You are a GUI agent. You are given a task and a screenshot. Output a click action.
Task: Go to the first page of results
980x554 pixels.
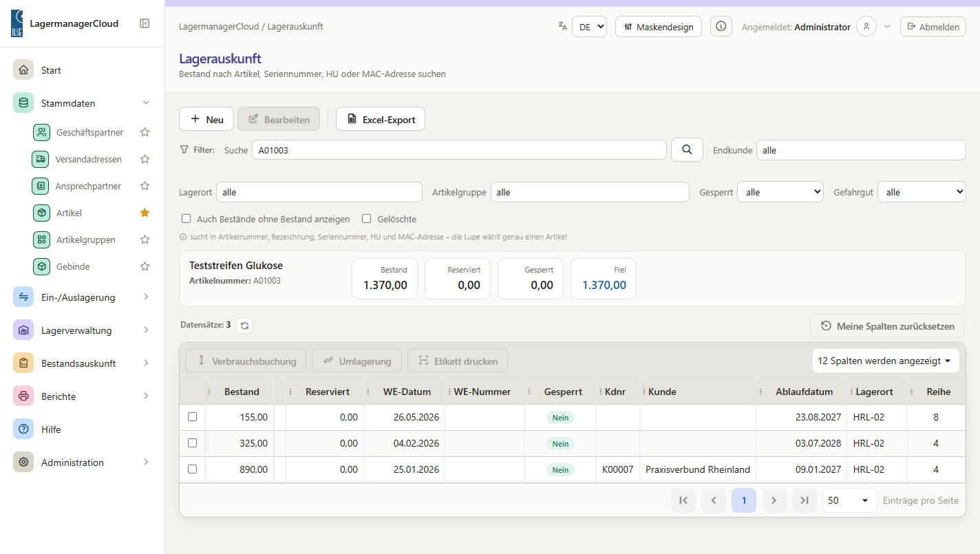tap(683, 500)
